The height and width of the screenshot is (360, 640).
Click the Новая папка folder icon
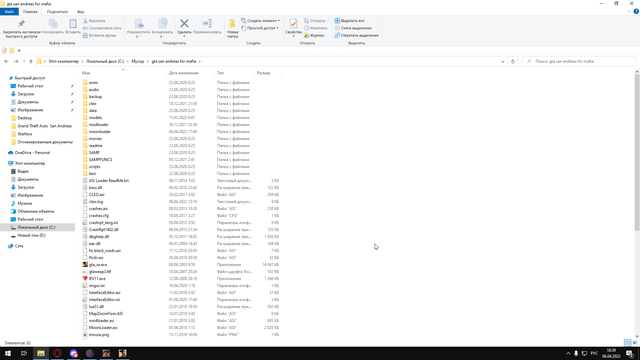tap(232, 24)
